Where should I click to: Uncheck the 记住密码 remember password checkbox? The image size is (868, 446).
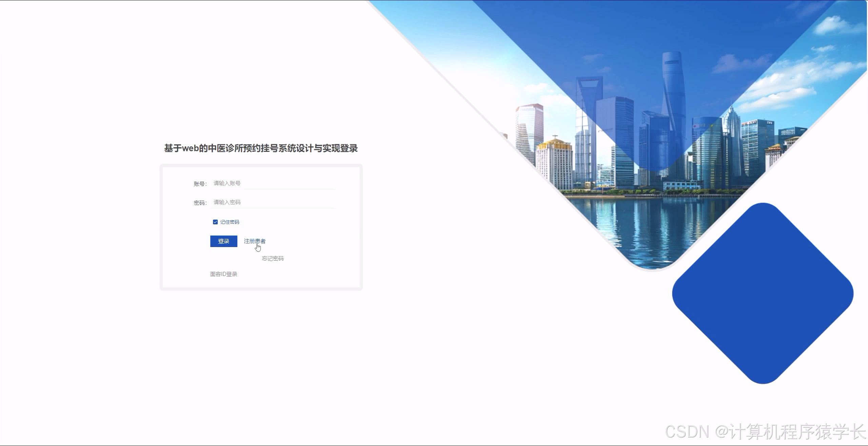pos(216,222)
